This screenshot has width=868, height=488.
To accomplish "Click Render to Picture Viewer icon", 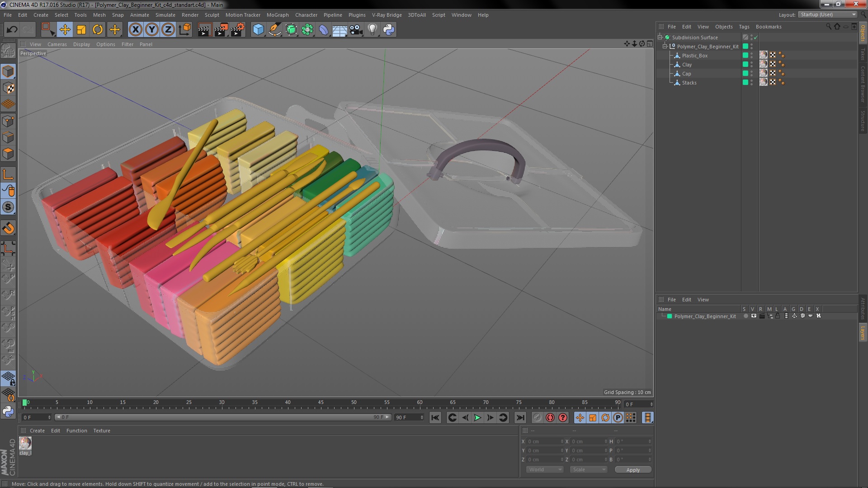I will 221,30.
